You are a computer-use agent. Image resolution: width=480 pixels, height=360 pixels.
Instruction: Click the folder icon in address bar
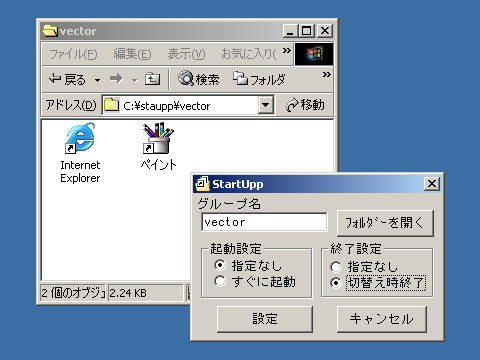(112, 105)
